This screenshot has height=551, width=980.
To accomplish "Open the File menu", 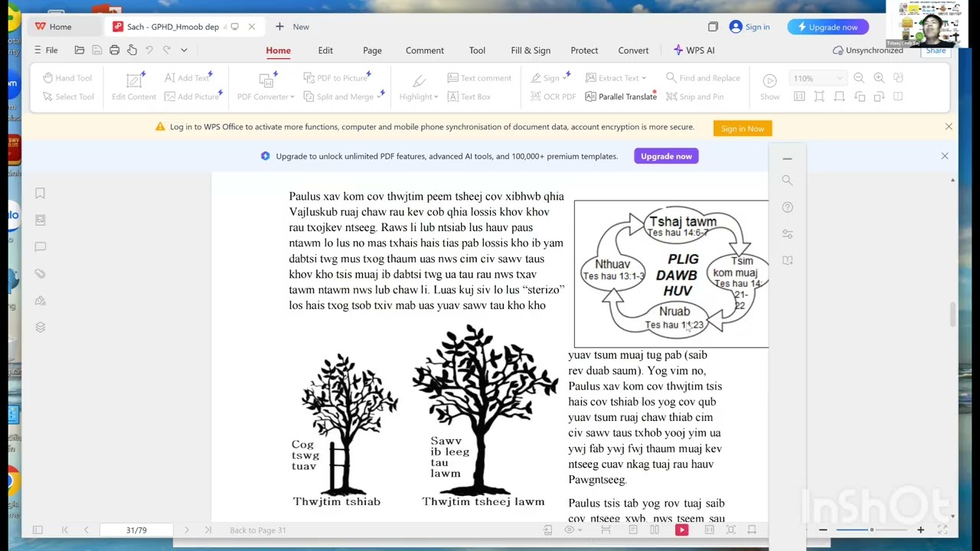I will [x=46, y=50].
